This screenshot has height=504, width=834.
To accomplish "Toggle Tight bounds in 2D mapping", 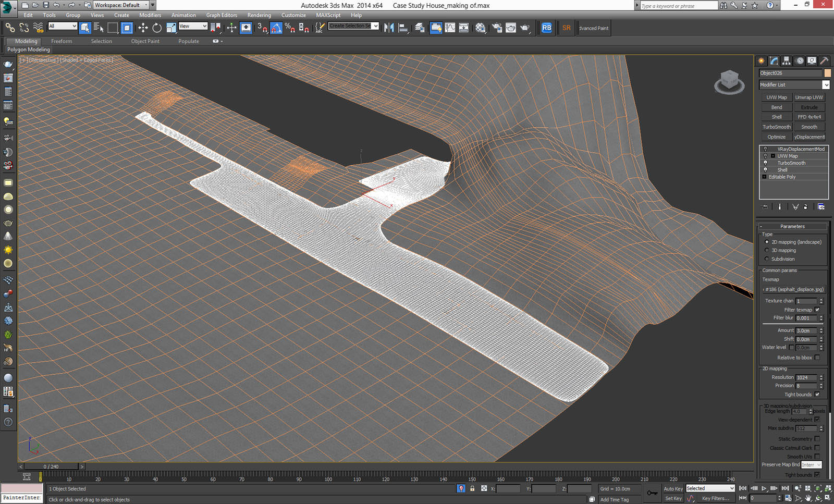I will (x=817, y=395).
